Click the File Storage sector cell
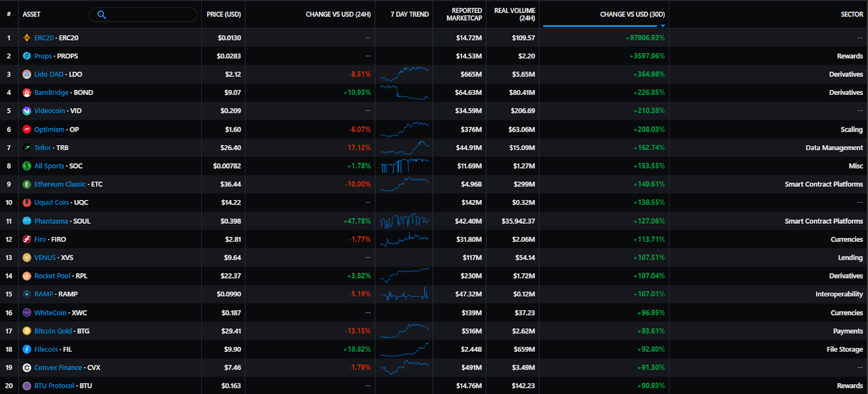This screenshot has width=868, height=394. coord(845,350)
